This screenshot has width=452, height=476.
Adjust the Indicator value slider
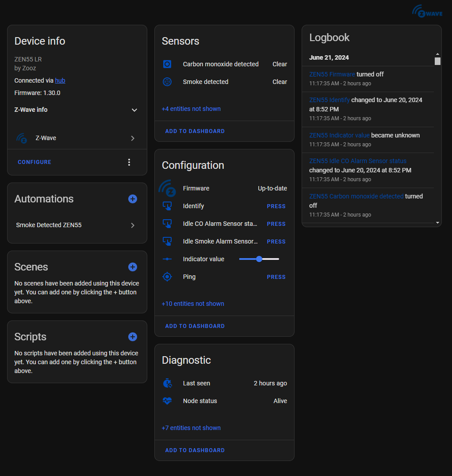click(x=259, y=259)
